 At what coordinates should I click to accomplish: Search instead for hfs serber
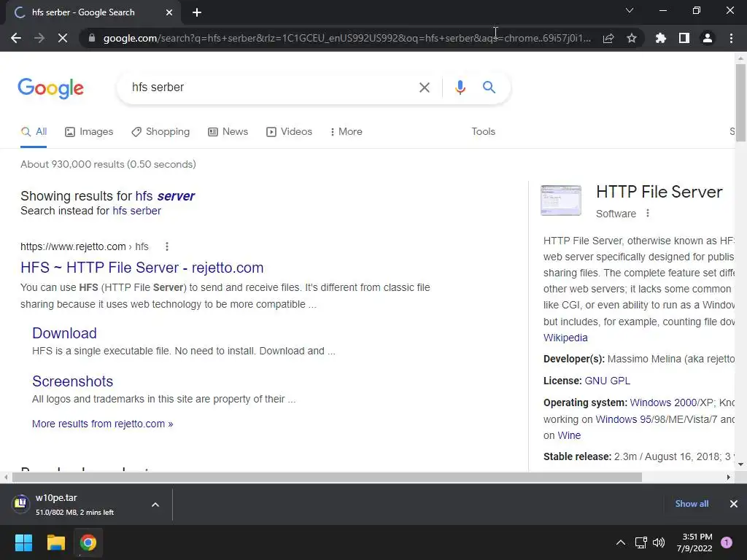tap(136, 211)
